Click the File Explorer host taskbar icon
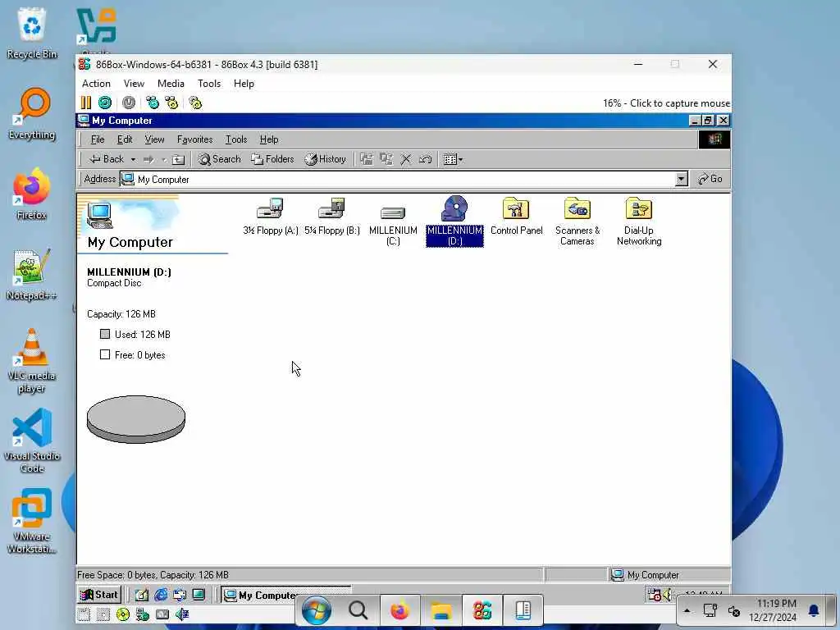The height and width of the screenshot is (630, 840). click(441, 610)
